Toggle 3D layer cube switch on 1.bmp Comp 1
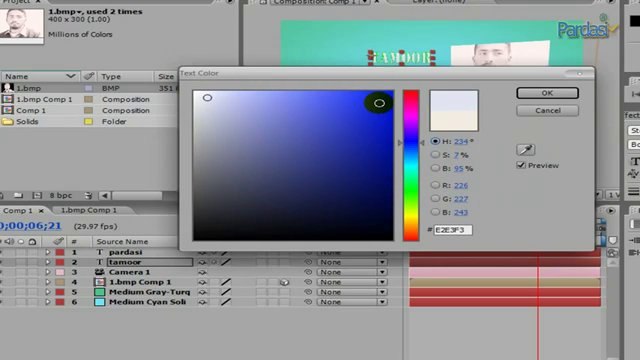Viewport: 640px width, 360px height. click(x=284, y=282)
